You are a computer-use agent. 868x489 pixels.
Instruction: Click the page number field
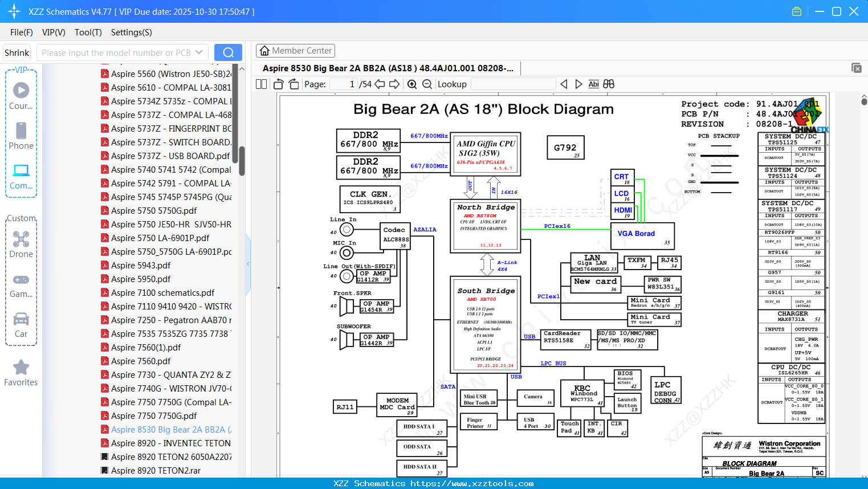coord(343,84)
